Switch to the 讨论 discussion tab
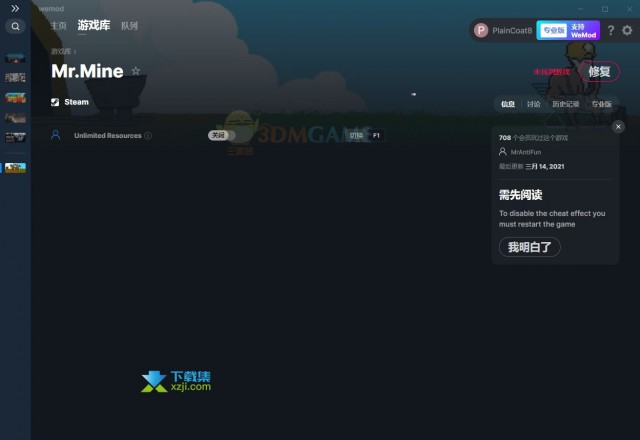 pos(533,104)
